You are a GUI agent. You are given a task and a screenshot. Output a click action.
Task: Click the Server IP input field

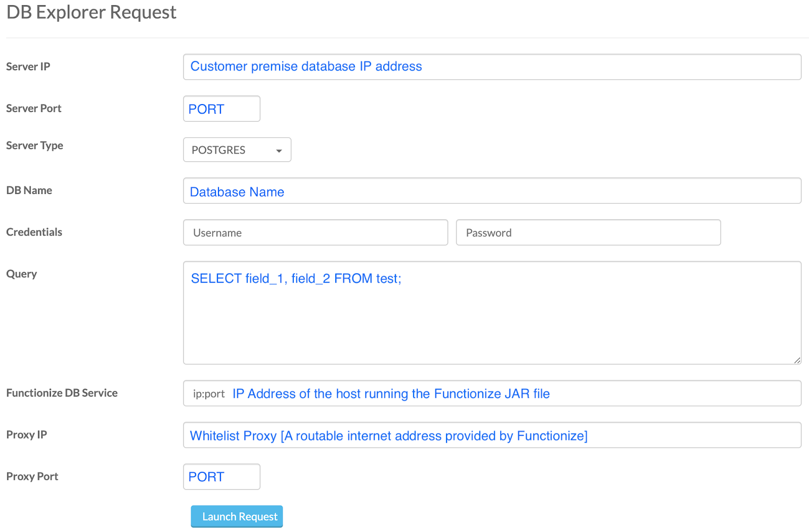492,67
